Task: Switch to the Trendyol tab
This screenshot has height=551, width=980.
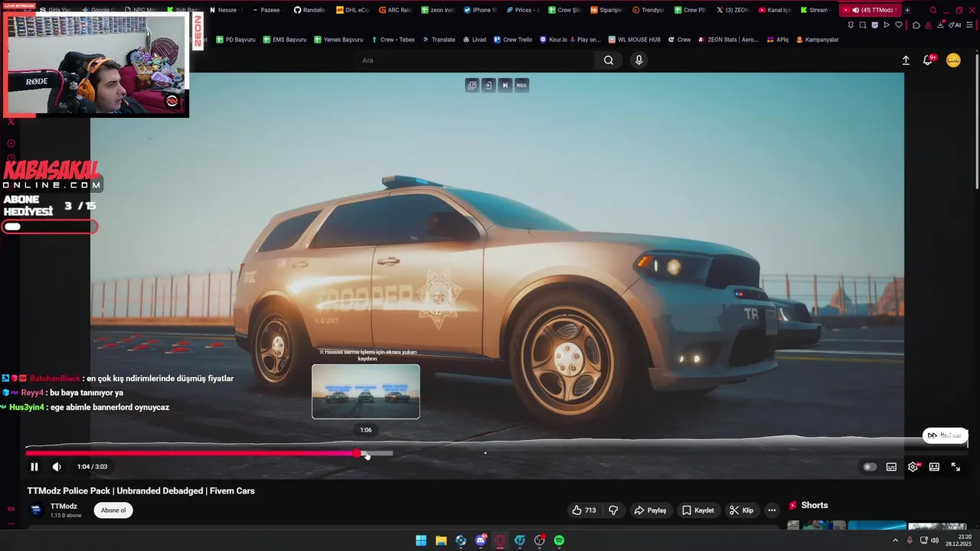Action: [x=648, y=10]
